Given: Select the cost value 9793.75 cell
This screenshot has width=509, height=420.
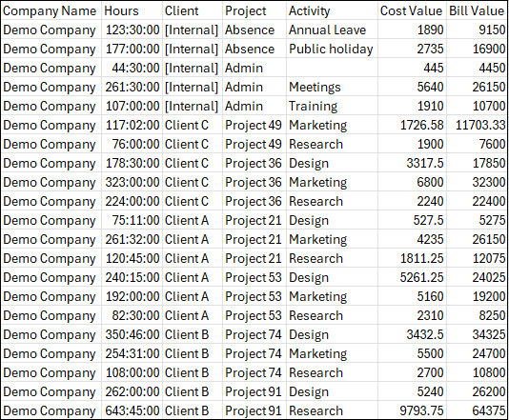Looking at the screenshot, I should tap(413, 410).
